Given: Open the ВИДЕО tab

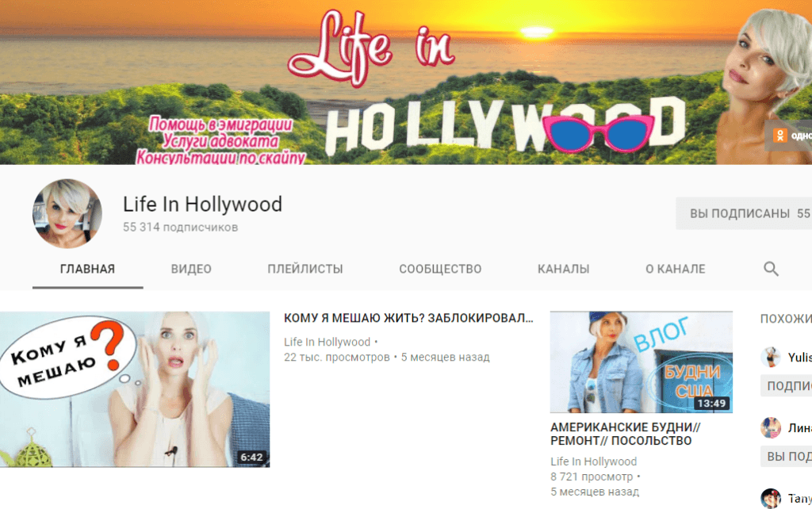Looking at the screenshot, I should [x=191, y=269].
